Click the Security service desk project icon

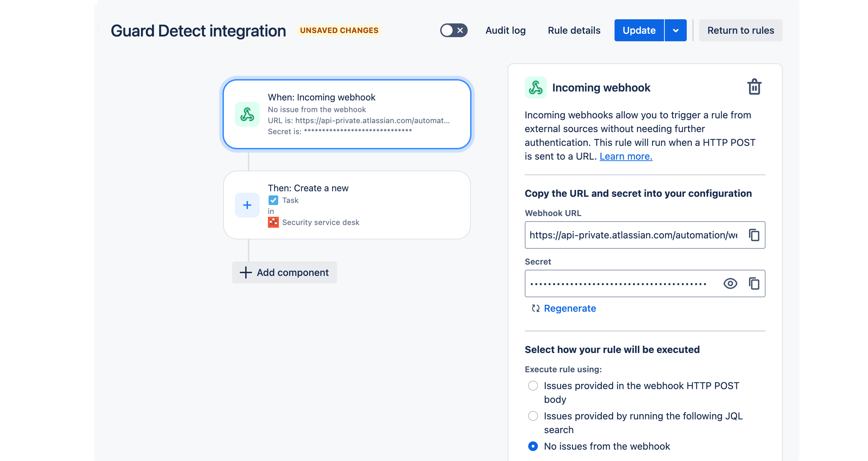(x=273, y=222)
